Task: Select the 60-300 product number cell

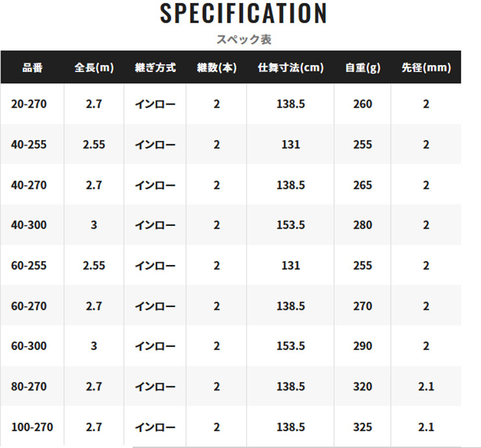Action: (x=29, y=346)
